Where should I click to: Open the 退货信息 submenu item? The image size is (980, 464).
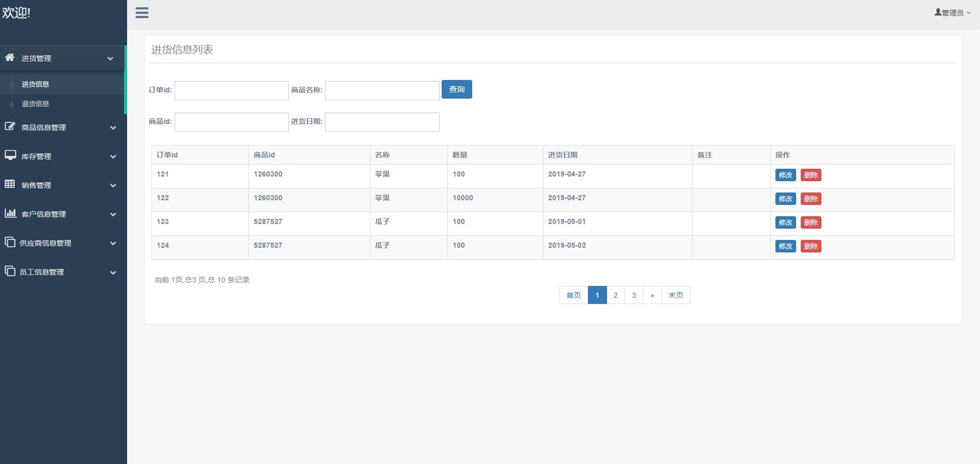35,104
